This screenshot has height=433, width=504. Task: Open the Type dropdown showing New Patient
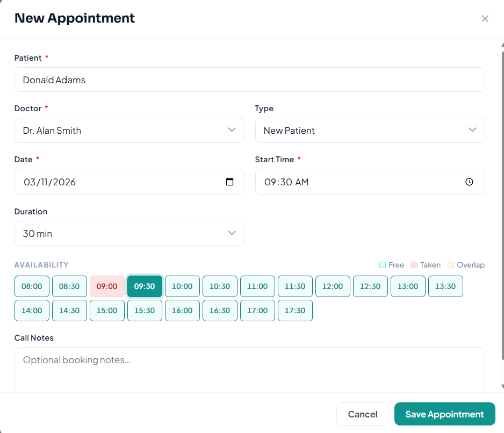pyautogui.click(x=370, y=130)
